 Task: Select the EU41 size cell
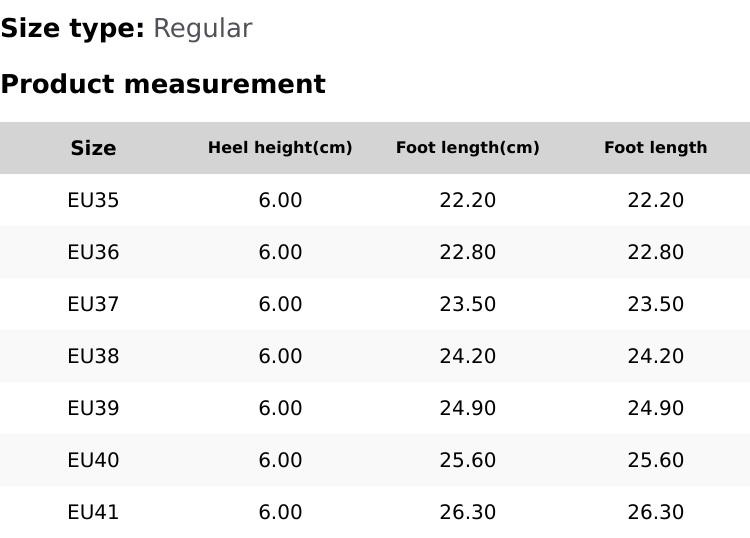click(x=93, y=512)
